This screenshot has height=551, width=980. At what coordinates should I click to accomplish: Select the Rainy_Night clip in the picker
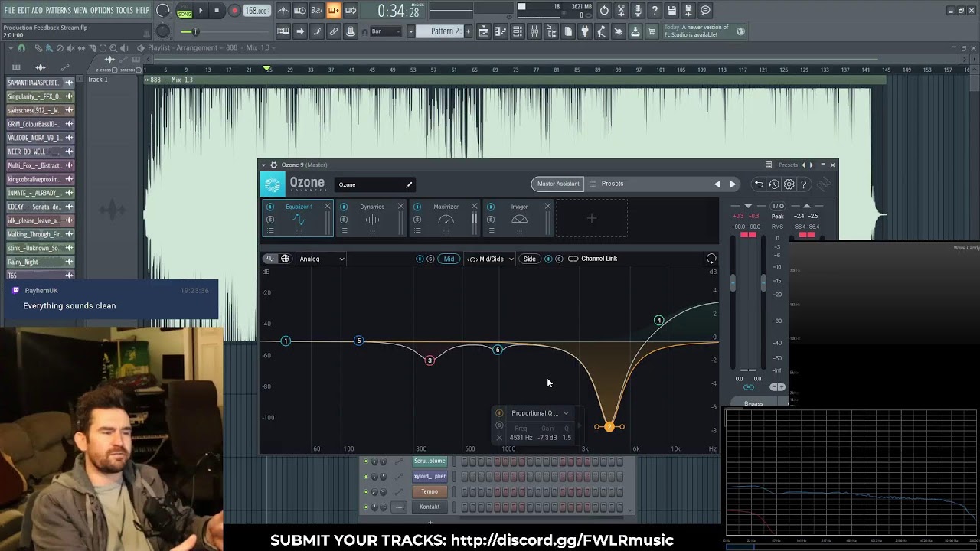(41, 262)
